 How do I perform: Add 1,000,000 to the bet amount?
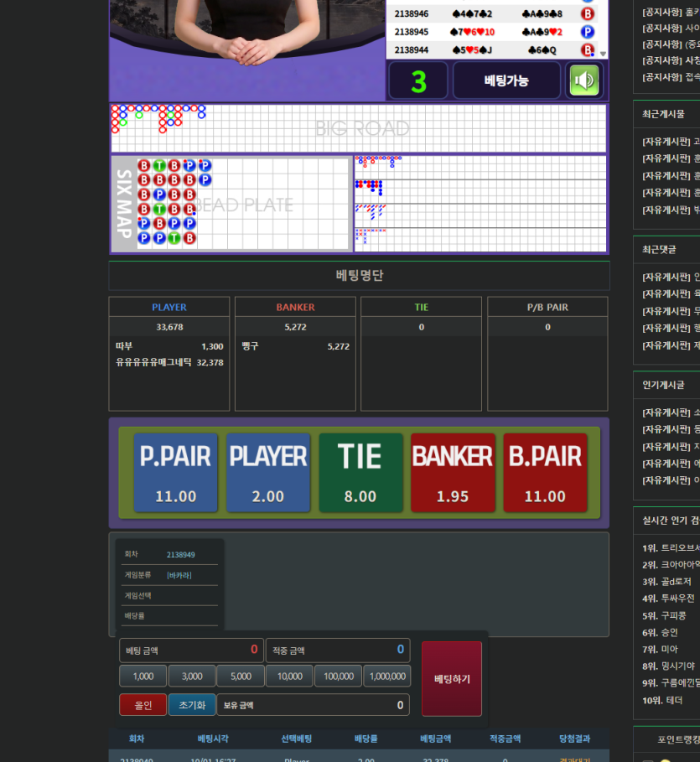tap(387, 676)
